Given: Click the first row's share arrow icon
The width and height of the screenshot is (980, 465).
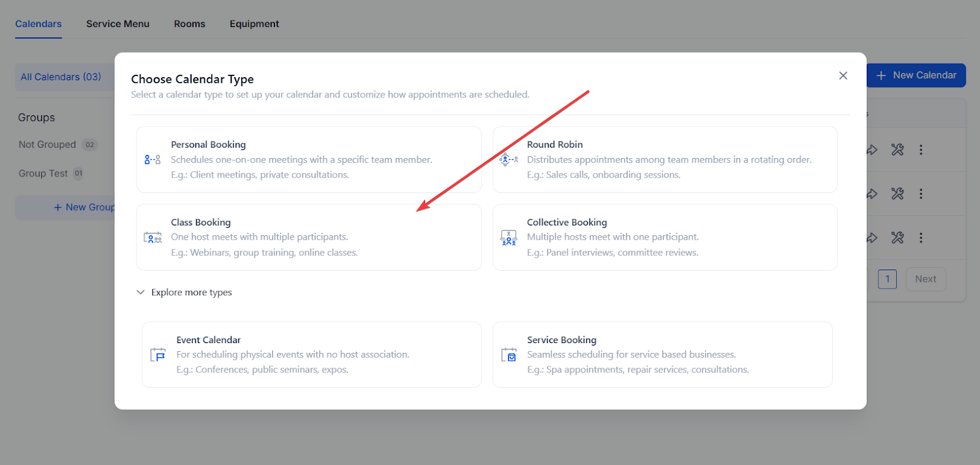Looking at the screenshot, I should (872, 149).
